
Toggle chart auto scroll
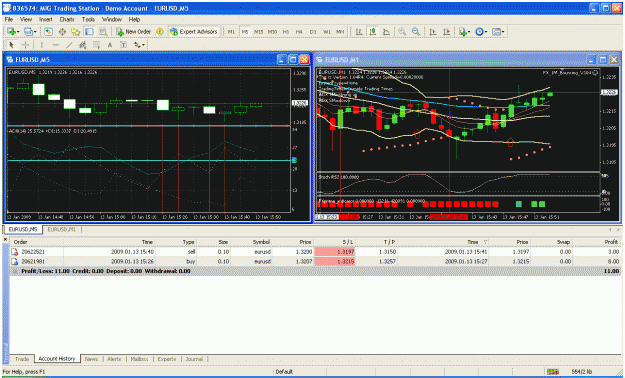[433, 32]
